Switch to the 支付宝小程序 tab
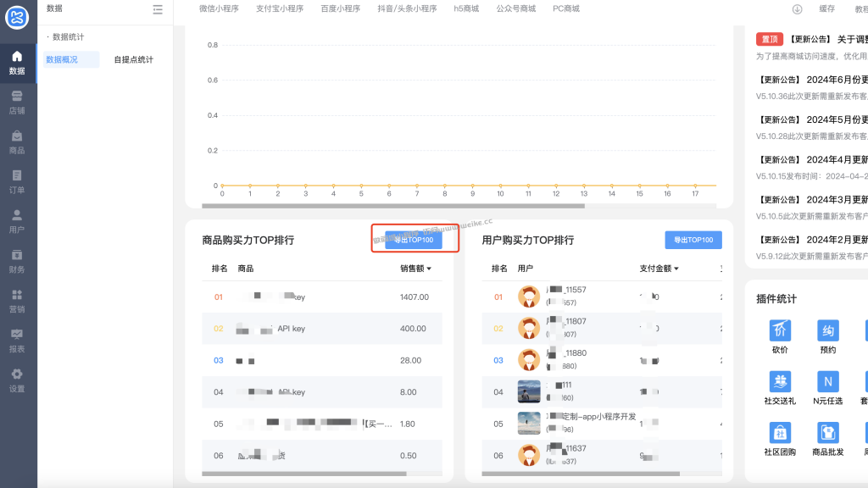The image size is (868, 488). [x=280, y=8]
